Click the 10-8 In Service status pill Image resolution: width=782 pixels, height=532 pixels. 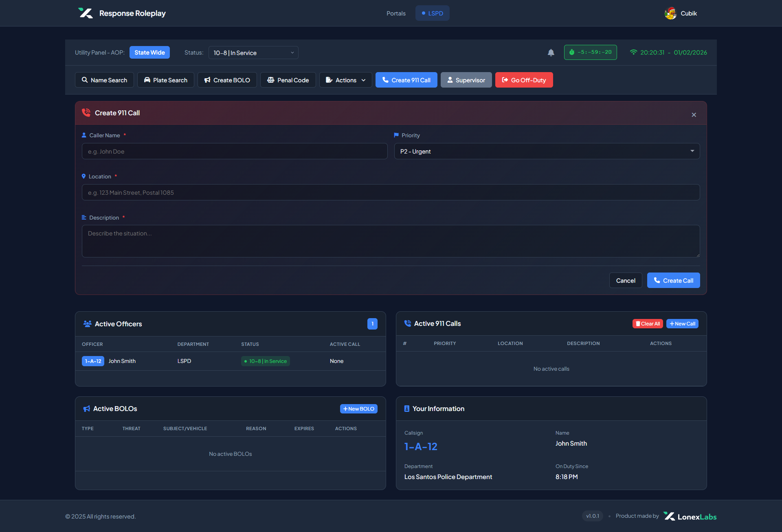tap(266, 361)
